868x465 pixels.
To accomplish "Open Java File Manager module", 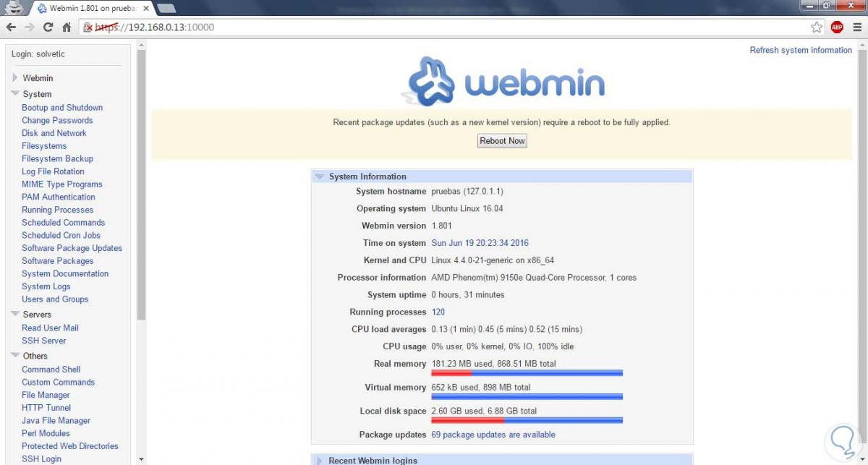I will pyautogui.click(x=56, y=420).
